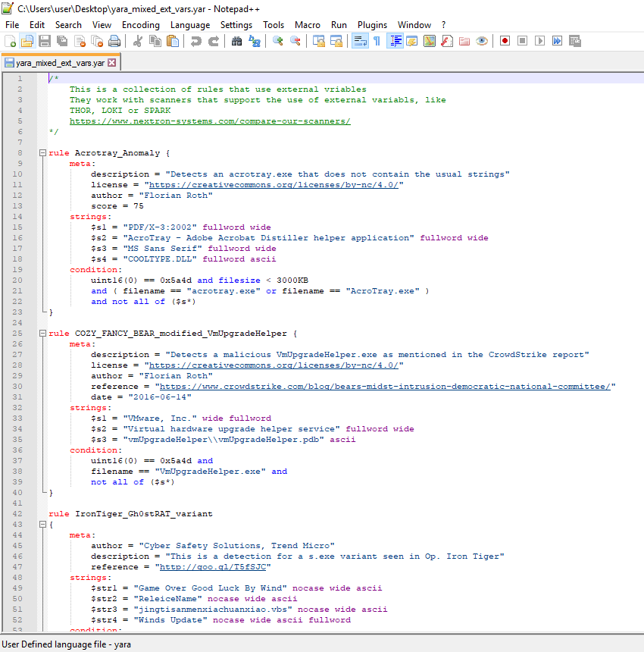Zoom out with the magnifier minus icon
This screenshot has width=644, height=652.
click(x=295, y=41)
